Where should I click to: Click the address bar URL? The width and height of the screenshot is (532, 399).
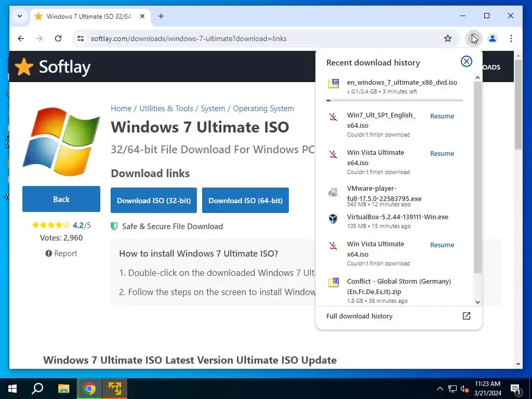189,38
